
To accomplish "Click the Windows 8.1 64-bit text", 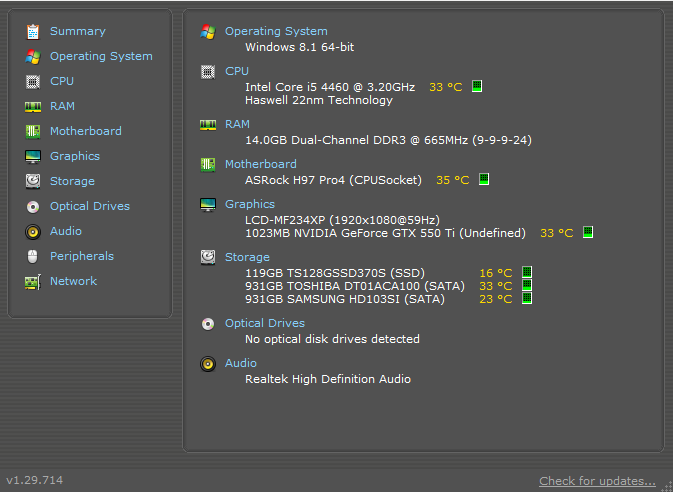I will (x=300, y=47).
